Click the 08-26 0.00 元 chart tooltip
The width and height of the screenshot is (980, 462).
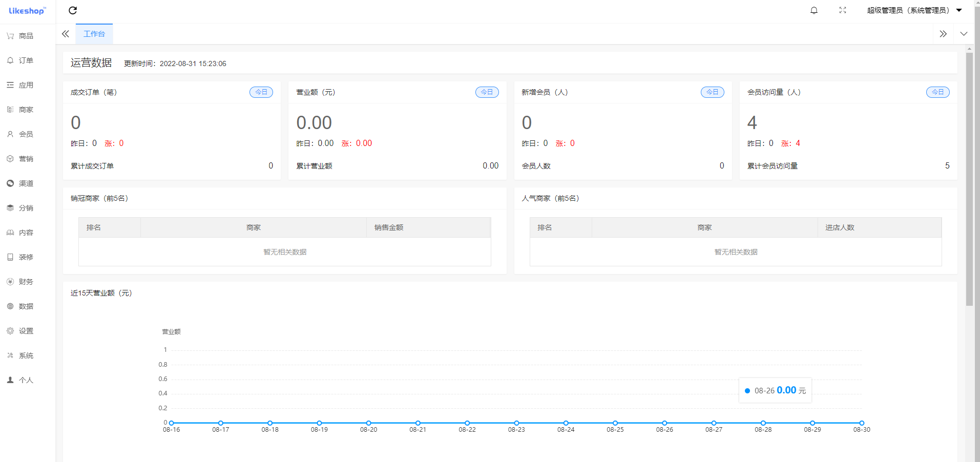click(x=775, y=391)
